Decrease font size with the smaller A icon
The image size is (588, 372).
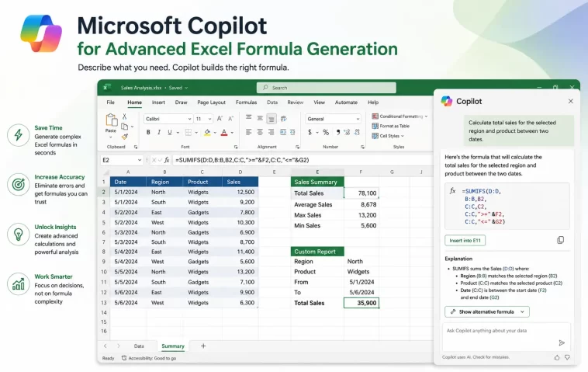click(x=231, y=119)
